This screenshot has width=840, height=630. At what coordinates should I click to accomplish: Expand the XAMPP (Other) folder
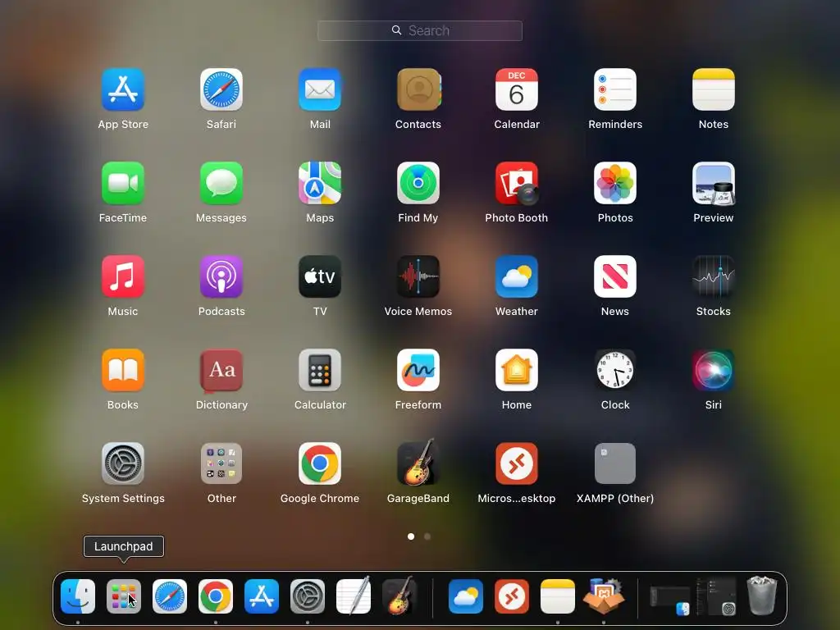coord(615,463)
